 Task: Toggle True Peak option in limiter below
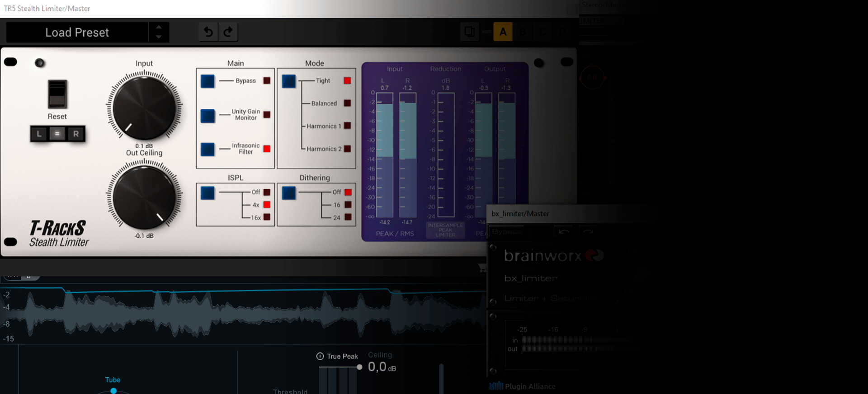click(x=337, y=356)
